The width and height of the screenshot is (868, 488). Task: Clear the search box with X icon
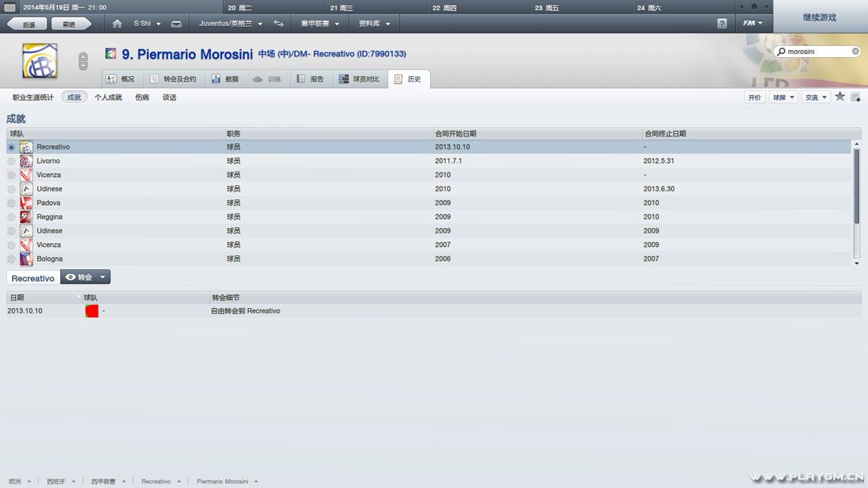coord(856,52)
